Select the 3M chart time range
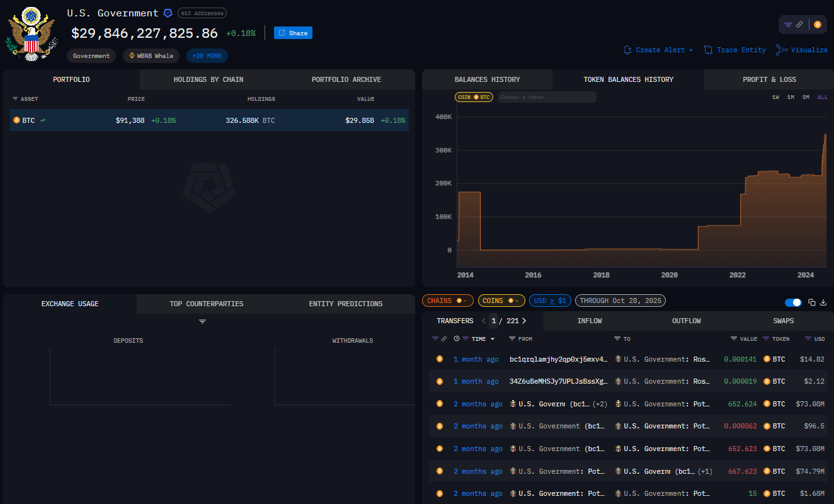Image resolution: width=834 pixels, height=504 pixels. click(x=806, y=97)
